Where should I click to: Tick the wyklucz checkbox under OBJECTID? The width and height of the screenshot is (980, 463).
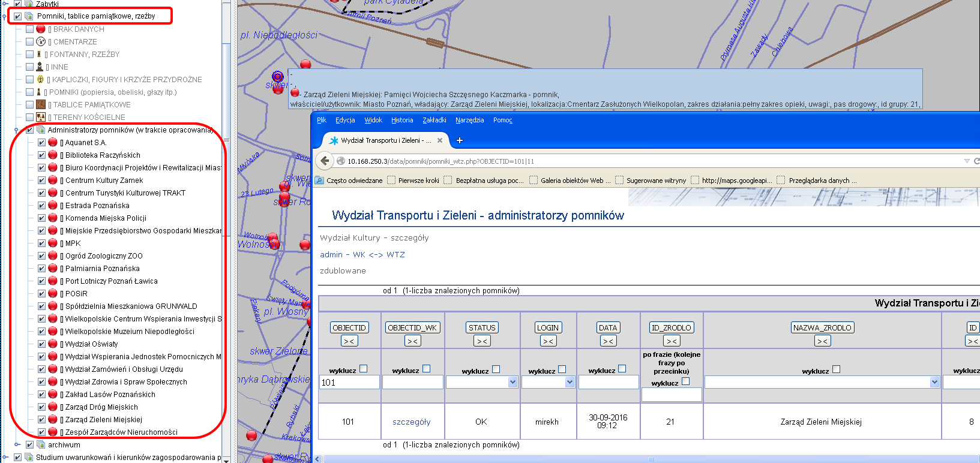(363, 369)
